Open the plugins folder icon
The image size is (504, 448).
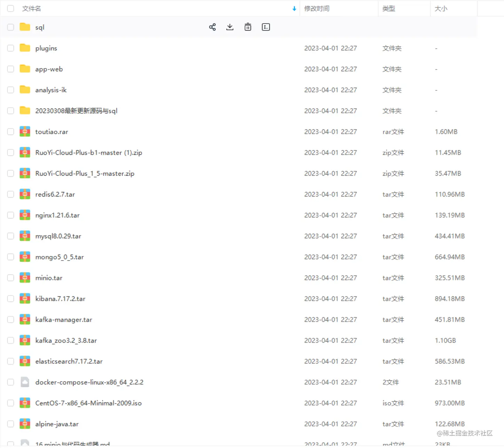(x=25, y=48)
